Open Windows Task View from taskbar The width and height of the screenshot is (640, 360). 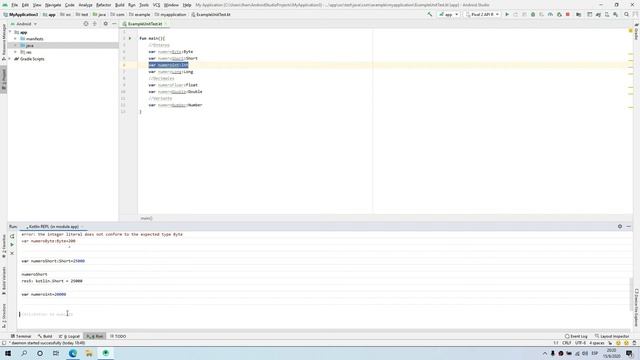coord(56,353)
